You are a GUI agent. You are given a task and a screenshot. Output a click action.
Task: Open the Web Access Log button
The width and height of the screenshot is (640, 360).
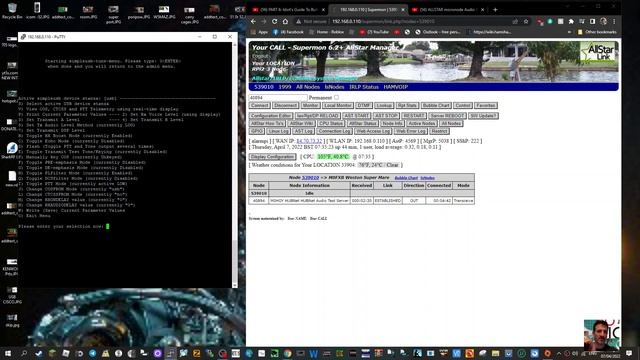coord(373,131)
